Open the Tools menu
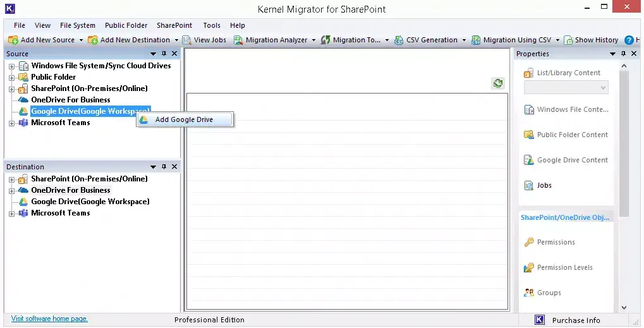Screen dimensions: 644x328 pos(212,25)
